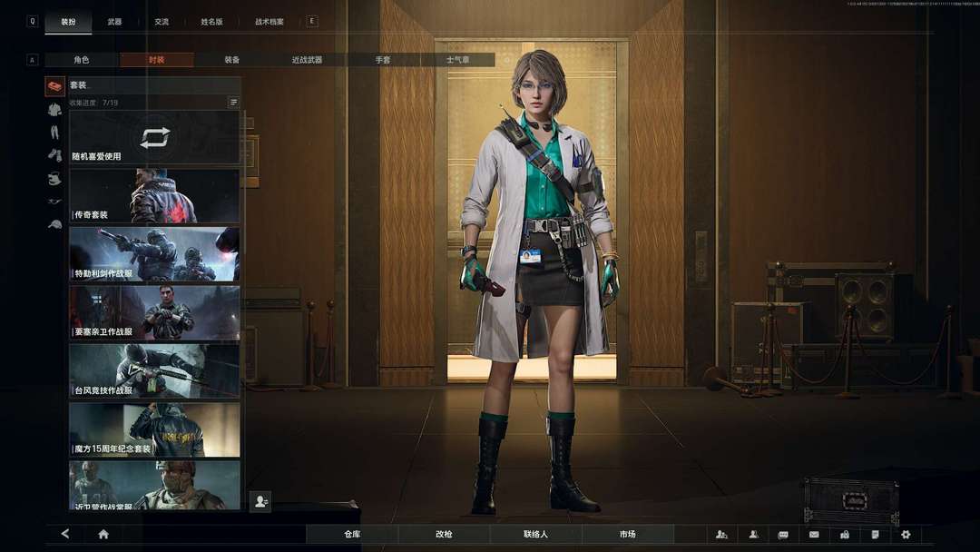Open the 时装 sub-tab
This screenshot has height=552, width=980.
[156, 60]
